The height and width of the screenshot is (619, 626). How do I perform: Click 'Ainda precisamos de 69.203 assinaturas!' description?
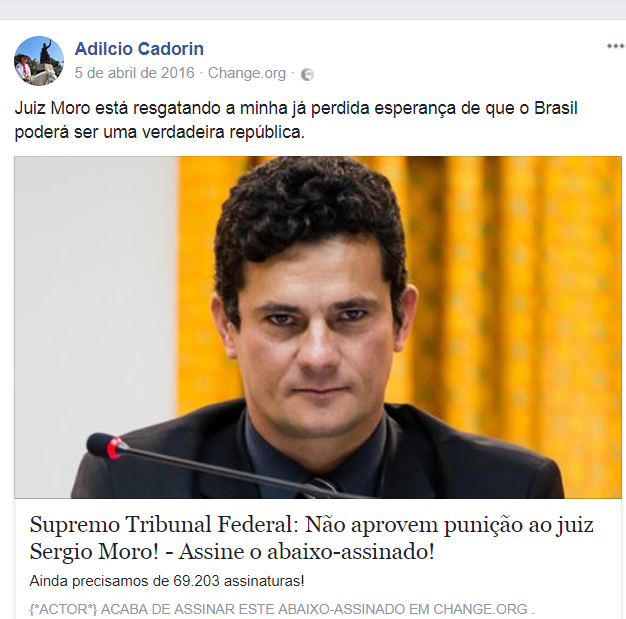click(x=167, y=581)
